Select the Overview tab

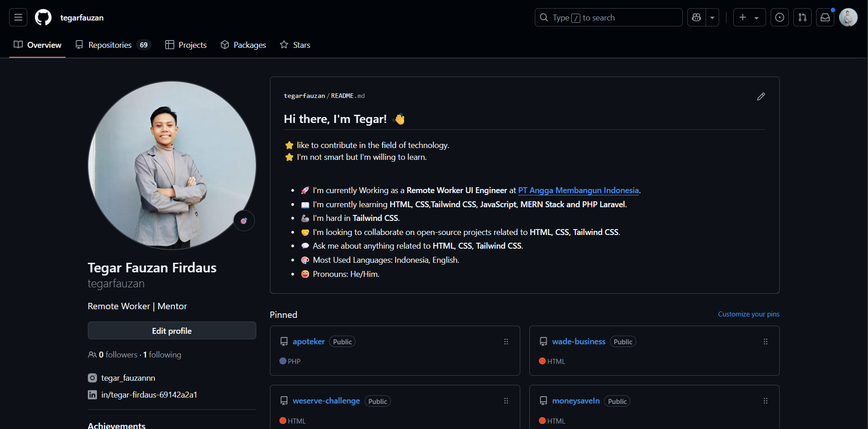(37, 45)
